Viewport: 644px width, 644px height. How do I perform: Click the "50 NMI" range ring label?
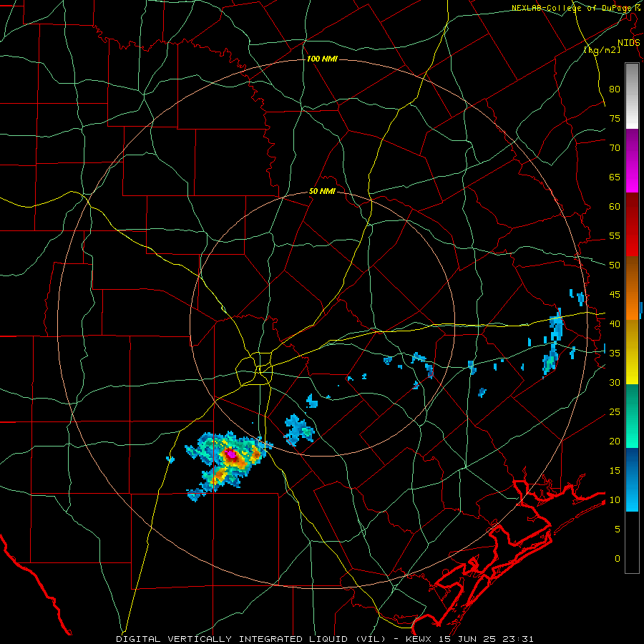click(x=322, y=191)
